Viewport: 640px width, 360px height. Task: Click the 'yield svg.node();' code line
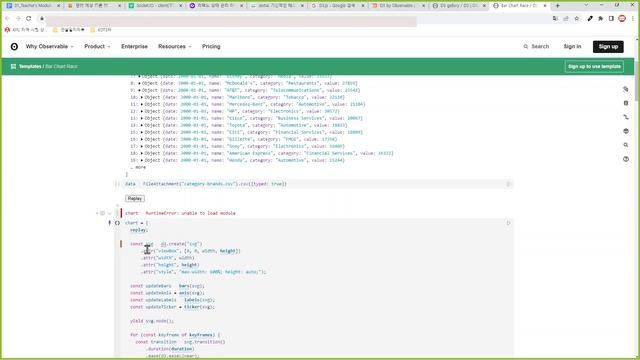[152, 321]
